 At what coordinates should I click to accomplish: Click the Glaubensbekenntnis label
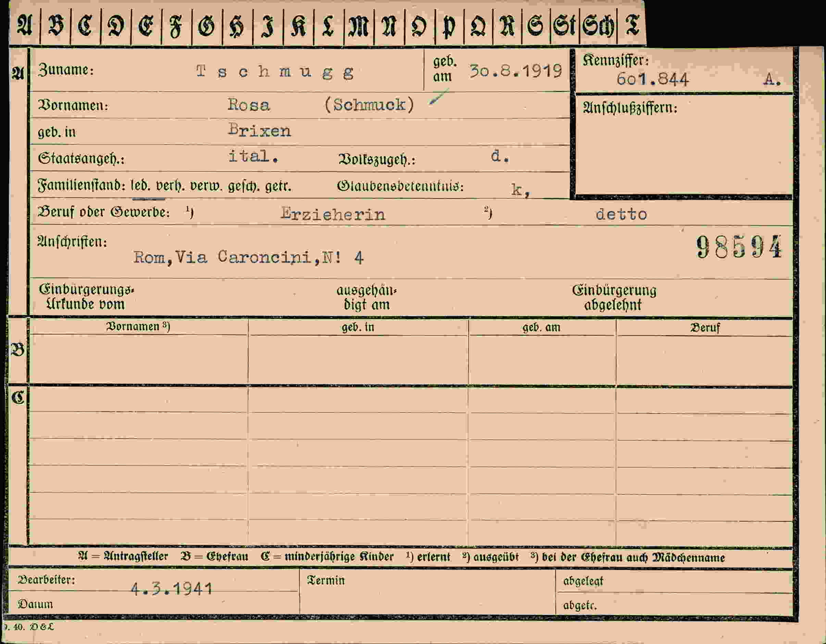click(400, 186)
